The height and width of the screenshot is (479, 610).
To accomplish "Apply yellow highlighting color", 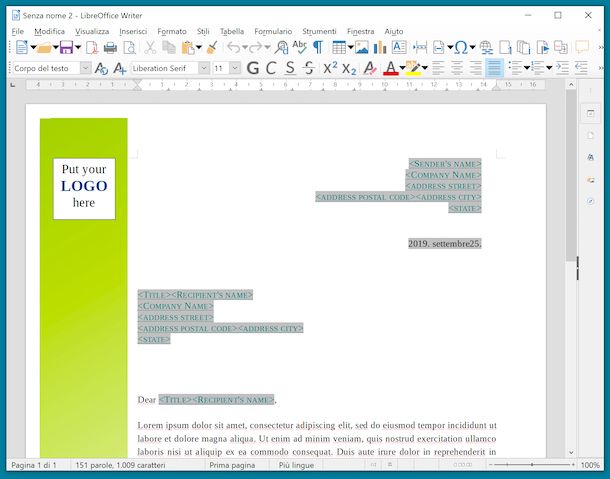I will click(x=413, y=68).
